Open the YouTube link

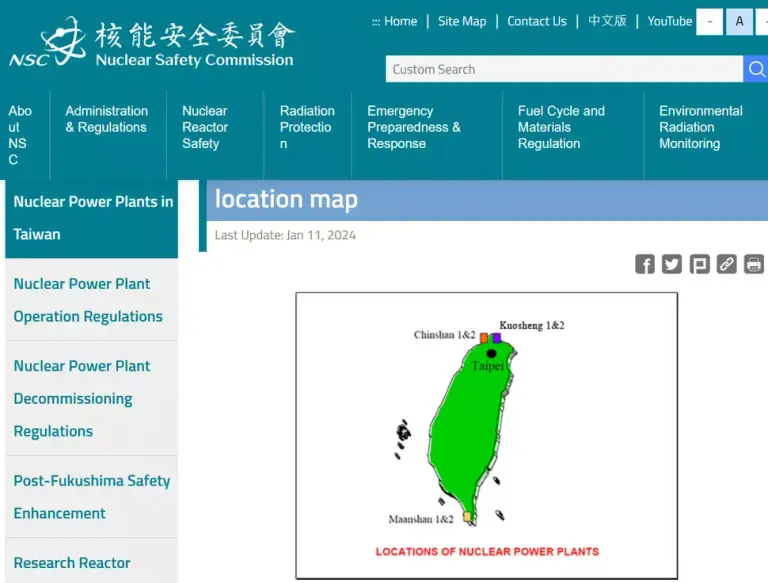(670, 21)
